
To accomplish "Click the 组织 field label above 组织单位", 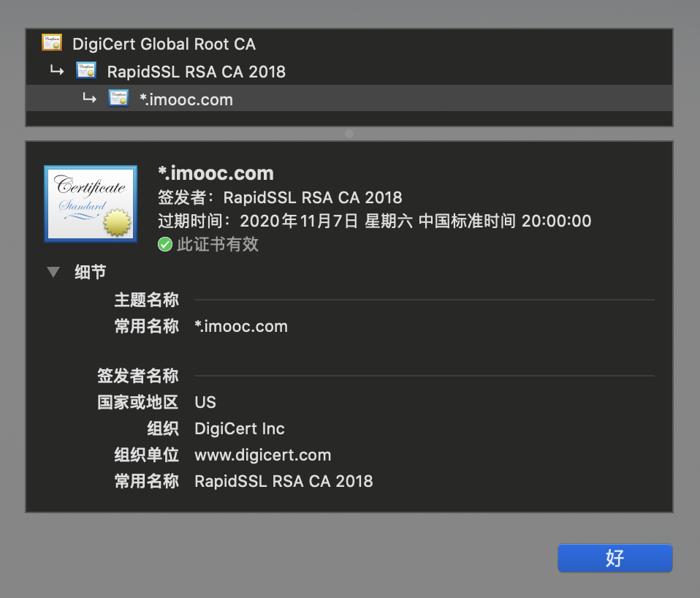I will (163, 428).
